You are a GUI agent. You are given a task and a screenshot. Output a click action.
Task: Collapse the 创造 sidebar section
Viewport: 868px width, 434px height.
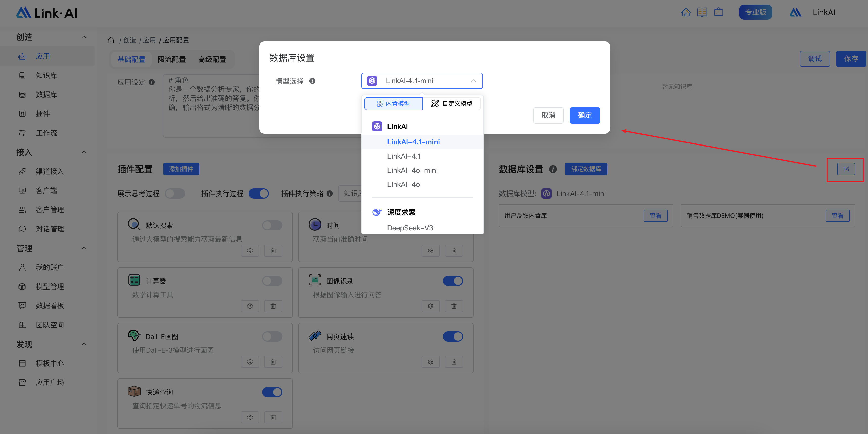tap(84, 37)
